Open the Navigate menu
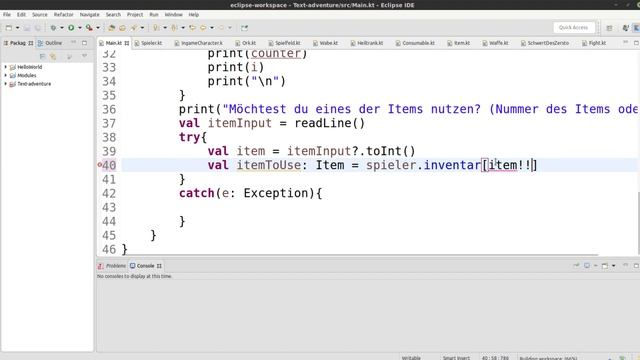Screen dimensions: 640x360 (x=89, y=14)
